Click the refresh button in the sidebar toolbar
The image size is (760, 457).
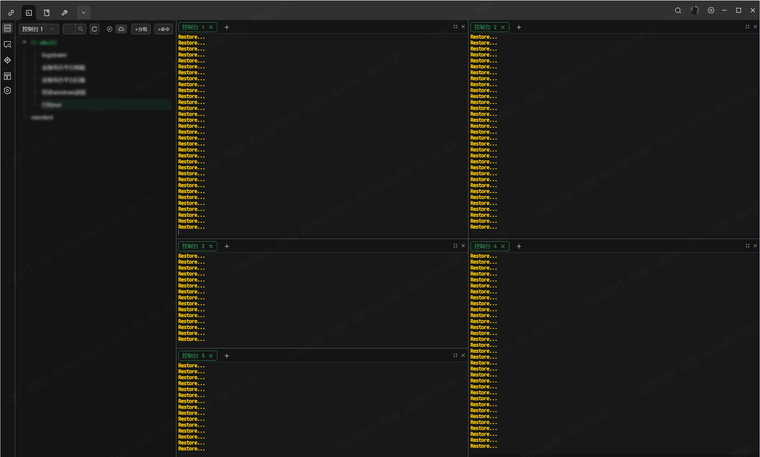point(95,29)
